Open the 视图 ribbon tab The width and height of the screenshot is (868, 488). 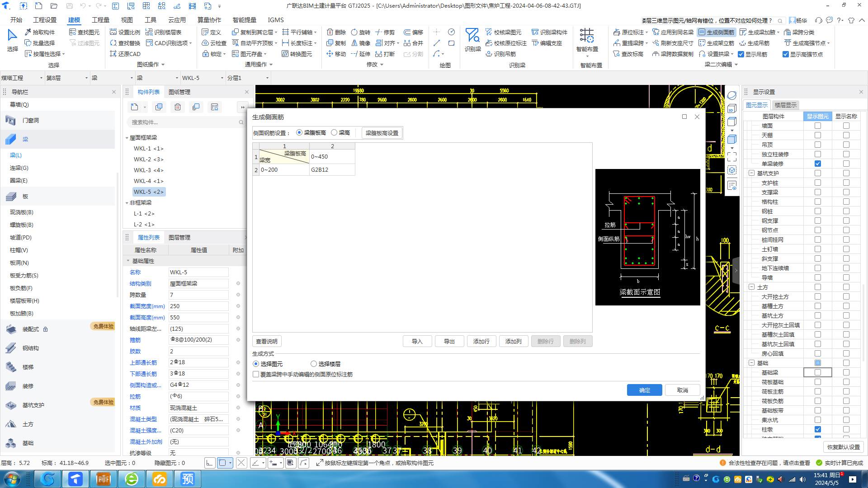pos(127,20)
